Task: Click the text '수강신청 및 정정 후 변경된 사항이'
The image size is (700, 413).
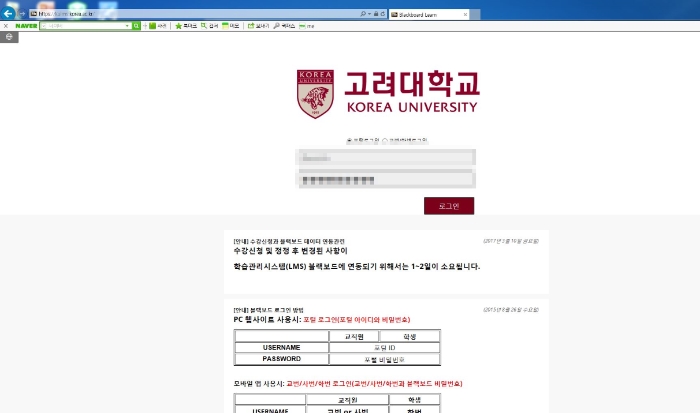Action: tap(290, 251)
